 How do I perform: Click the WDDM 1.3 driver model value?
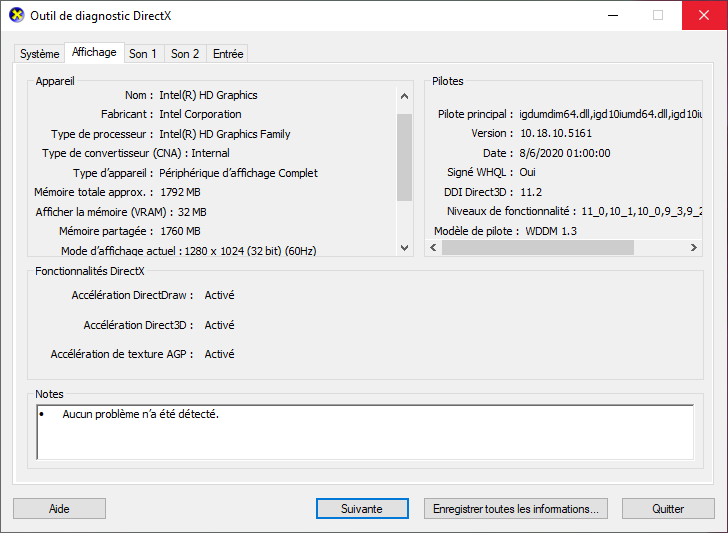551,231
